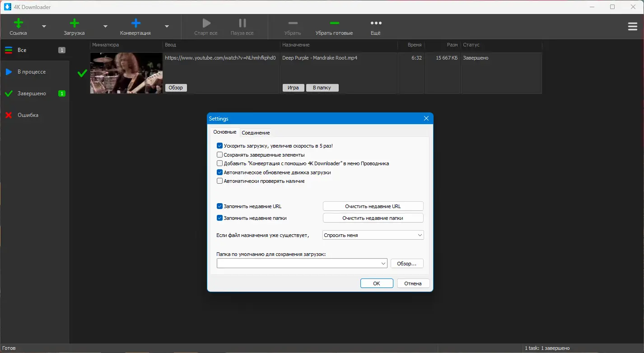
Task: Close the Settings dialog with X
Action: 426,119
